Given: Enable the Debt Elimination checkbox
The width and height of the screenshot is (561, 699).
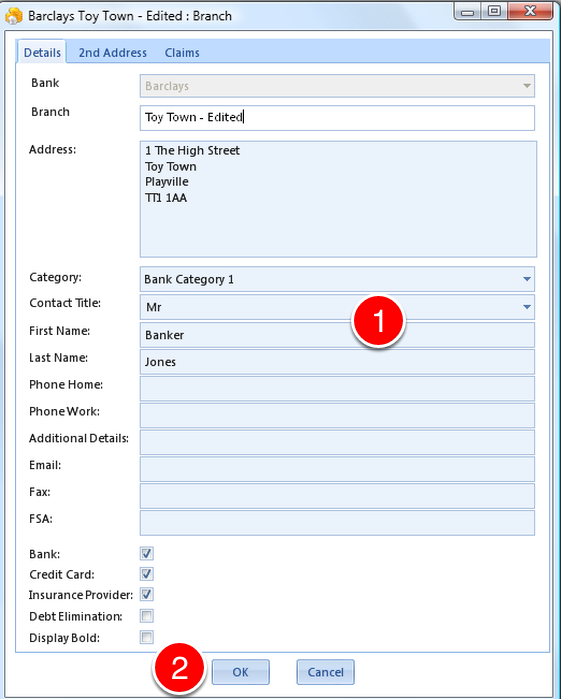Looking at the screenshot, I should pyautogui.click(x=147, y=616).
